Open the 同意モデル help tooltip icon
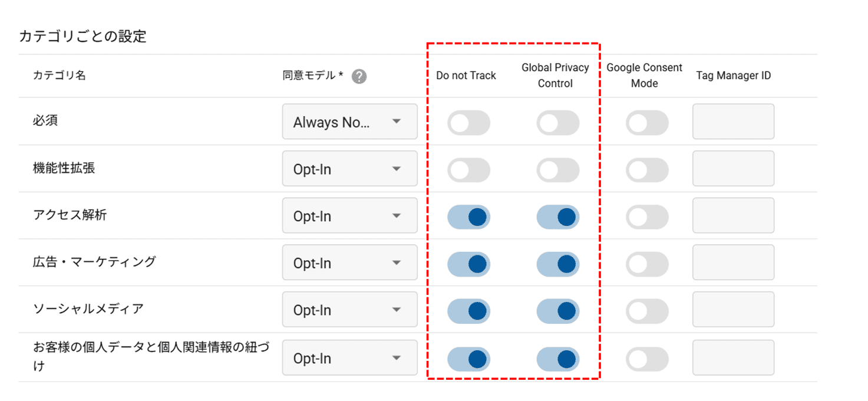 [x=359, y=75]
